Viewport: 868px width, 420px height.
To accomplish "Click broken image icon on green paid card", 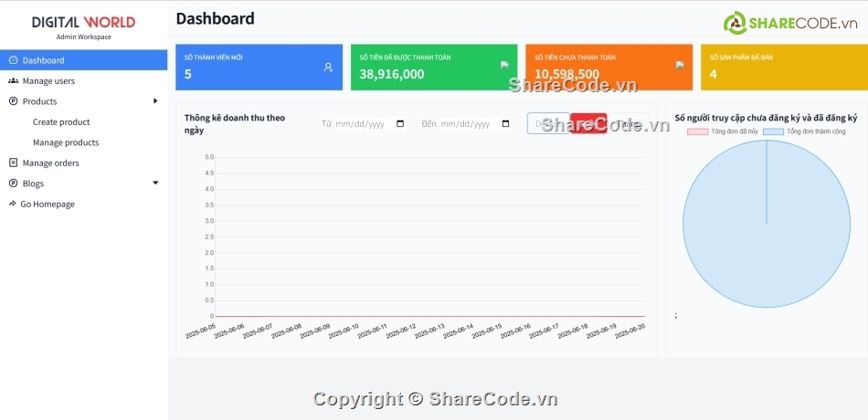I will tap(504, 65).
